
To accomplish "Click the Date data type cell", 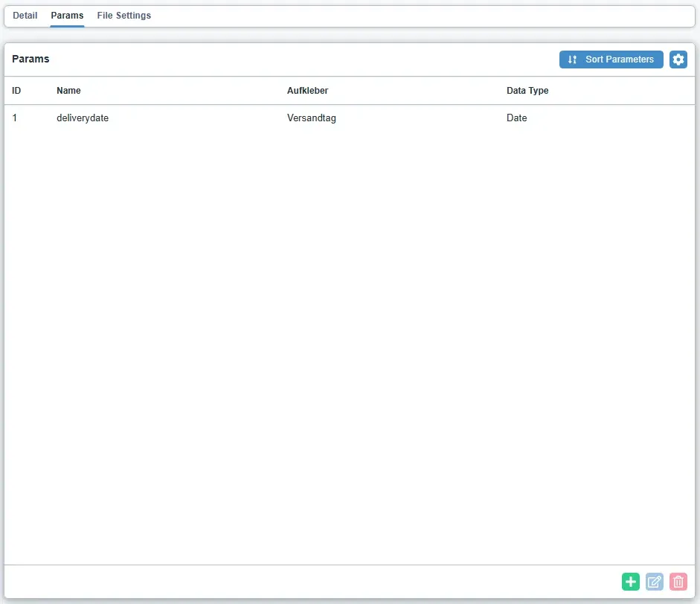I will [516, 118].
